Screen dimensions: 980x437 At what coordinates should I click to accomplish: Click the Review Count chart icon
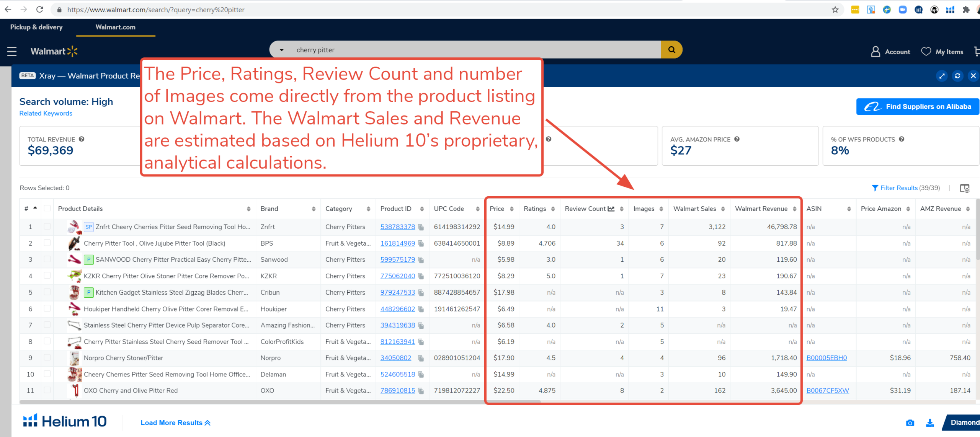point(611,209)
